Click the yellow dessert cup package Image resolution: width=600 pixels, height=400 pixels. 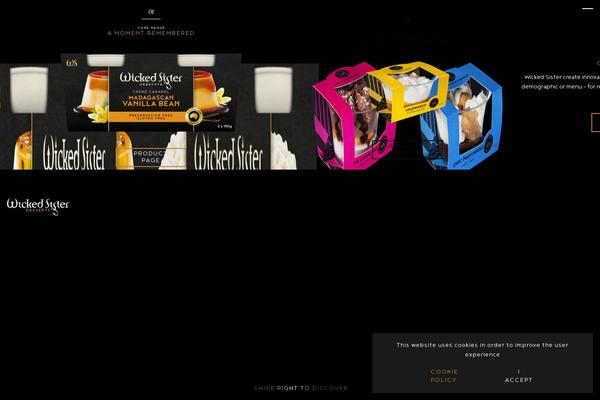409,91
